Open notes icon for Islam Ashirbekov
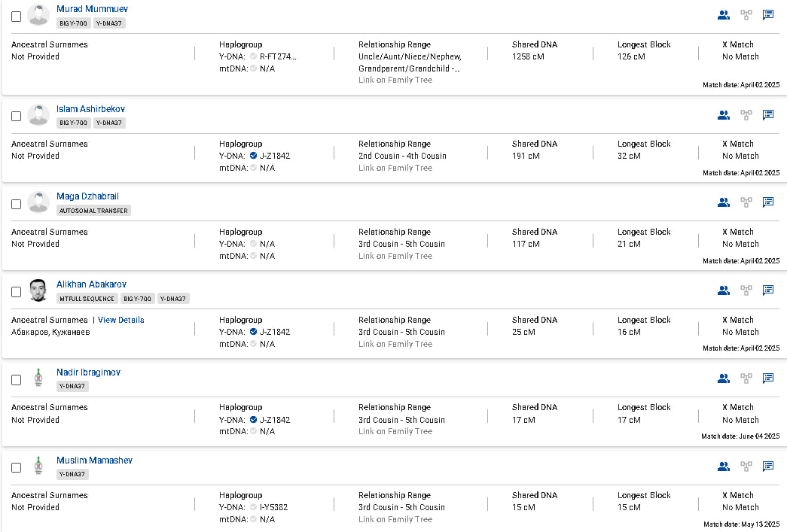Image resolution: width=787 pixels, height=532 pixels. (768, 115)
